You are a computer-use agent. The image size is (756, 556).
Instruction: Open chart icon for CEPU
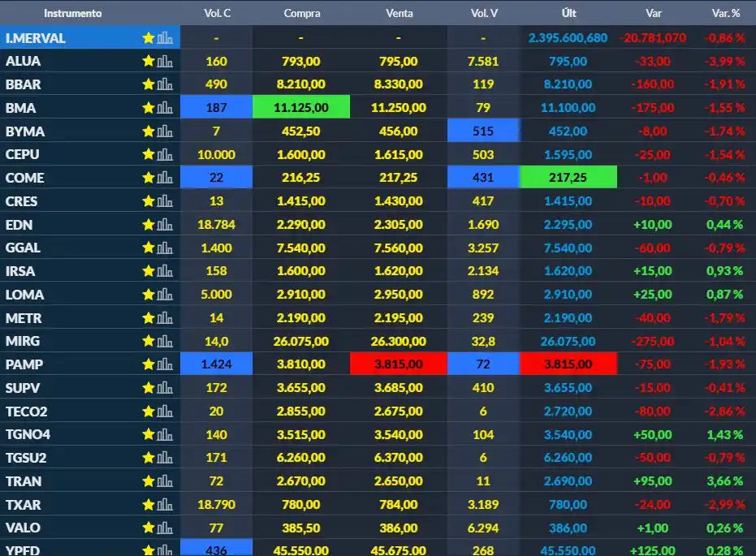point(165,155)
